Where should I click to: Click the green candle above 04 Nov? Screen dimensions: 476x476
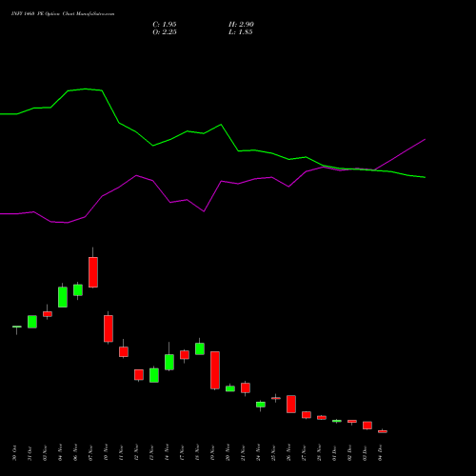pos(63,297)
